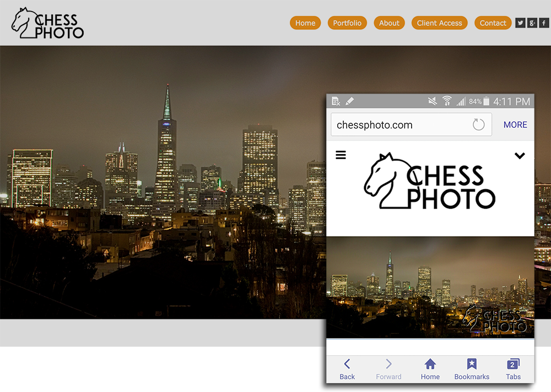Open the Twitter social icon
The height and width of the screenshot is (392, 551).
[521, 23]
